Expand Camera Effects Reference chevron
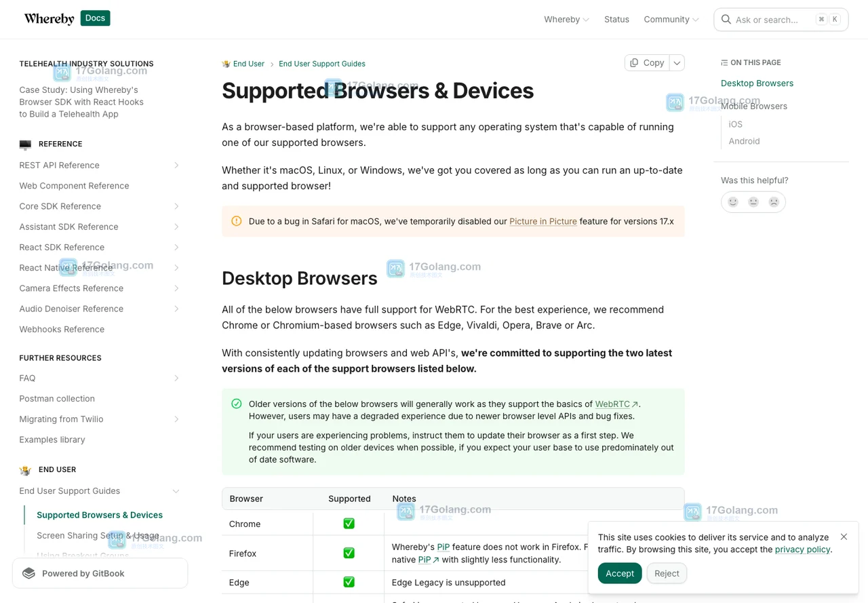 coord(176,288)
